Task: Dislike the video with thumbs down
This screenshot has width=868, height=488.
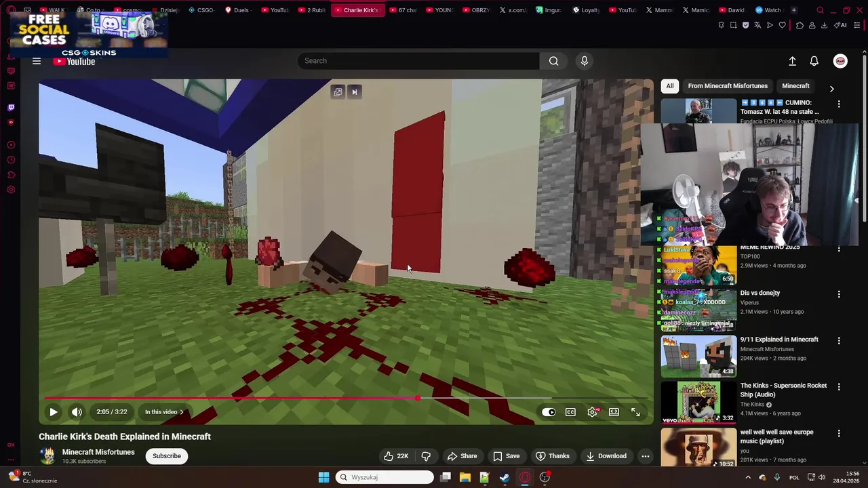Action: 426,456
